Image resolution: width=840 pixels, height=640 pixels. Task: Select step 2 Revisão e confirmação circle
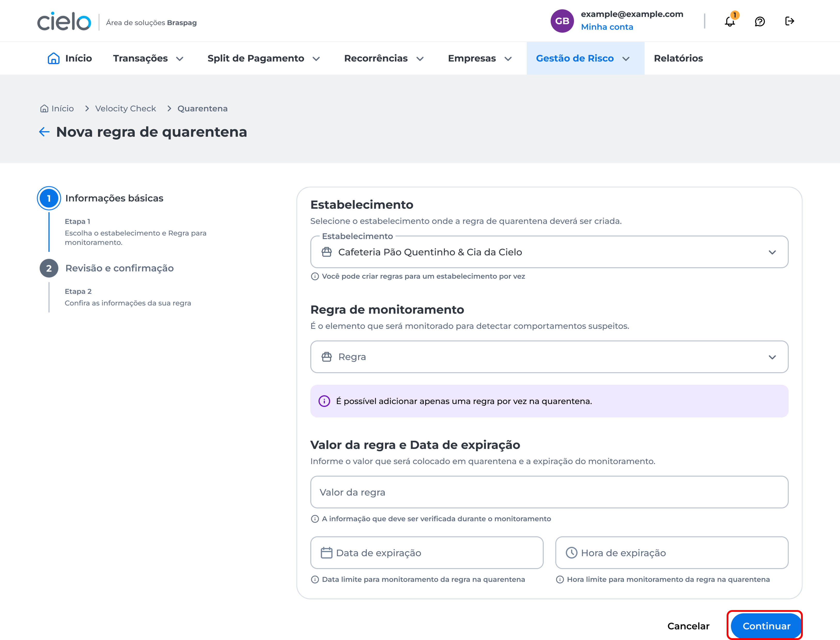tap(49, 268)
